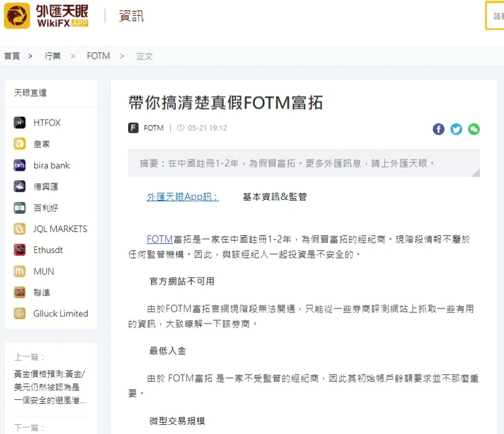The image size is (504, 434).
Task: Click the 皇家 broker icon
Action: 20,144
